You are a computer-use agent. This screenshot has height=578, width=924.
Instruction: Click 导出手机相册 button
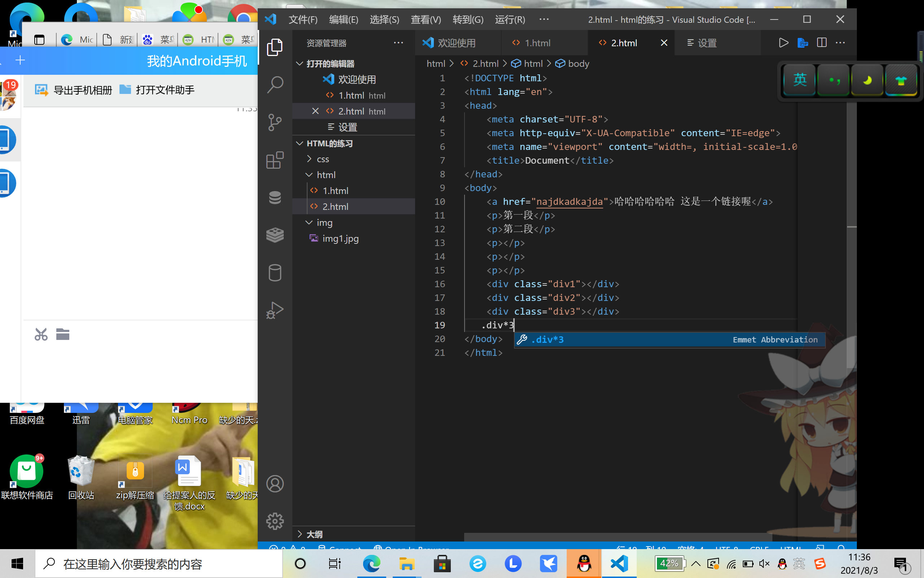[73, 90]
